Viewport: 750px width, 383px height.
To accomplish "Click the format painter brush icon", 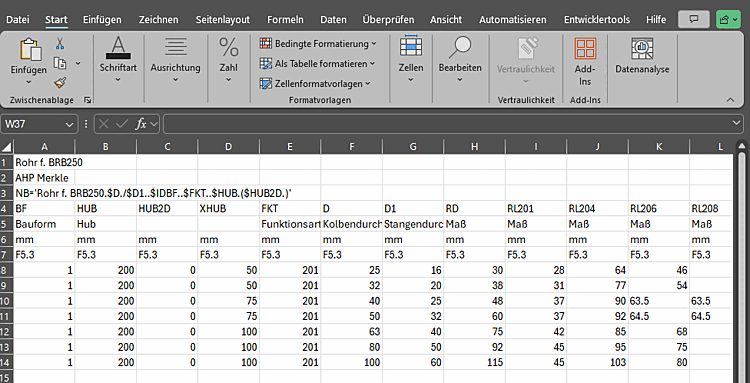I will point(60,83).
